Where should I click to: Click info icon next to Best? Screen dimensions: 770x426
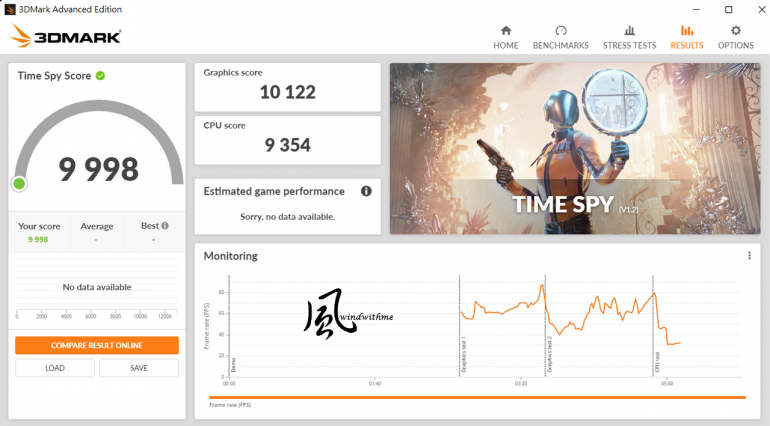tap(165, 226)
